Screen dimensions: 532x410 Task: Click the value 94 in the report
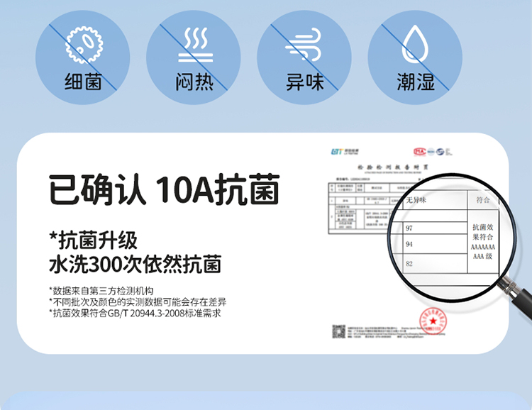(x=409, y=244)
